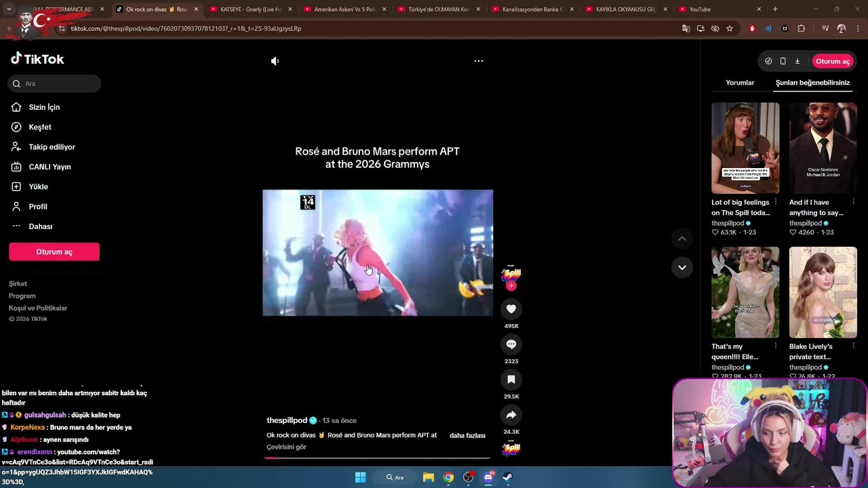The width and height of the screenshot is (868, 488).
Task: Click the browser address bar URL
Action: pyautogui.click(x=186, y=28)
